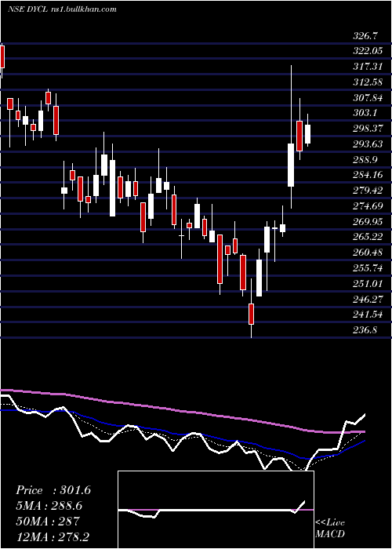Click the 284.16 price axis label
This screenshot has width=392, height=549.
click(368, 175)
